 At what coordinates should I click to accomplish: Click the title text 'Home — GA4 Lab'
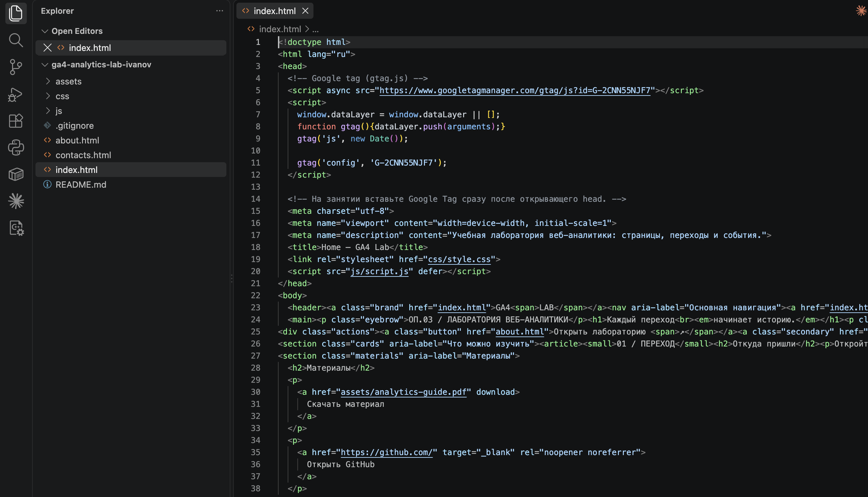click(x=355, y=247)
